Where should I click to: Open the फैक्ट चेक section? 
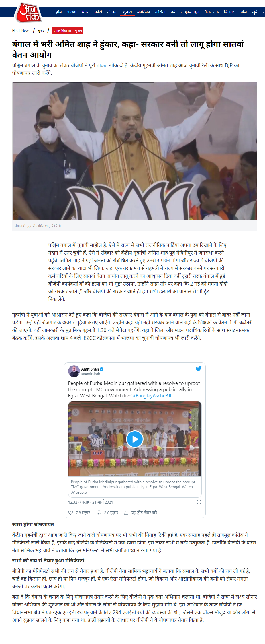point(211,12)
